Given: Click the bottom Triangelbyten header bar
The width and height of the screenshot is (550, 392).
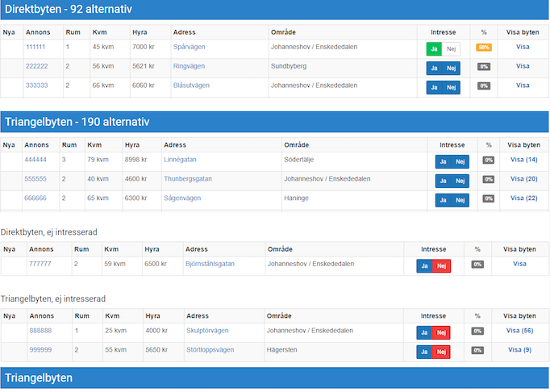Looking at the screenshot, I should pyautogui.click(x=275, y=377).
